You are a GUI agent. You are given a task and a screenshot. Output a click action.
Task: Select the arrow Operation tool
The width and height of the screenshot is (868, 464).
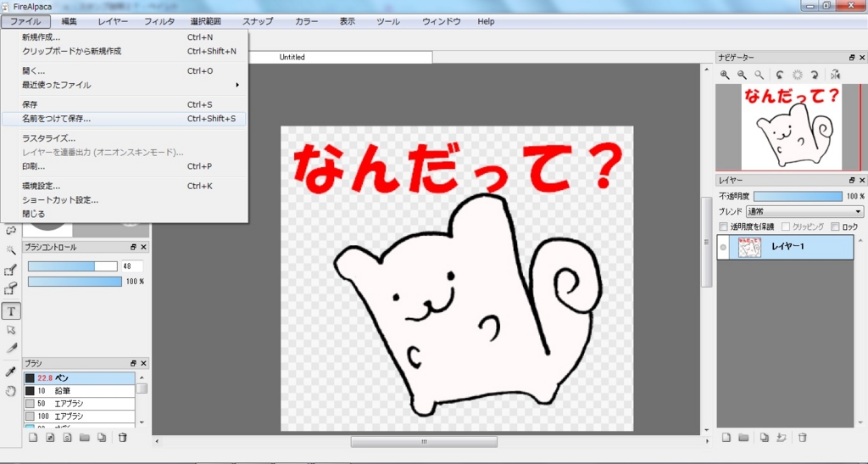click(11, 330)
